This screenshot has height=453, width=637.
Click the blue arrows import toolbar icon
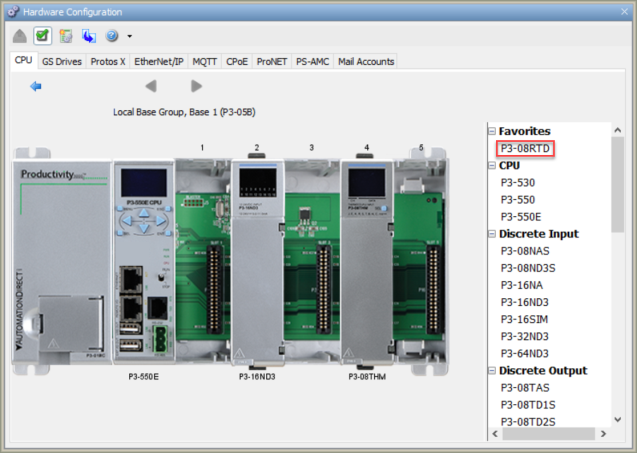[x=88, y=35]
